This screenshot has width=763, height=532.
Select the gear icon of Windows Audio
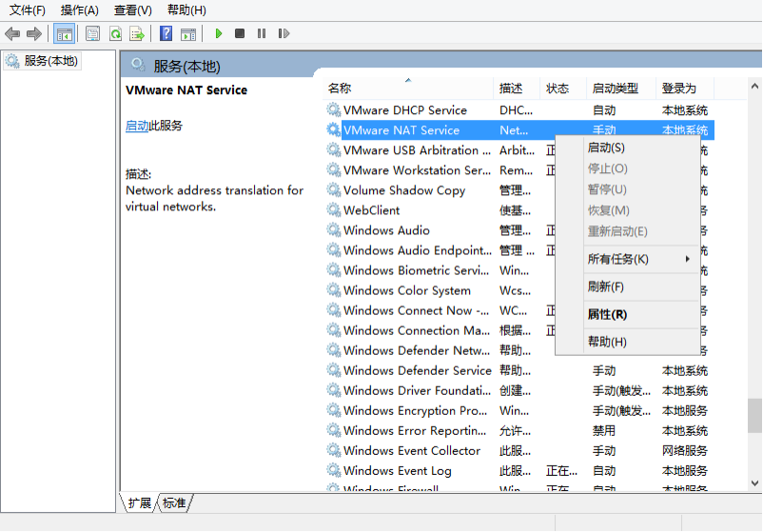[333, 229]
